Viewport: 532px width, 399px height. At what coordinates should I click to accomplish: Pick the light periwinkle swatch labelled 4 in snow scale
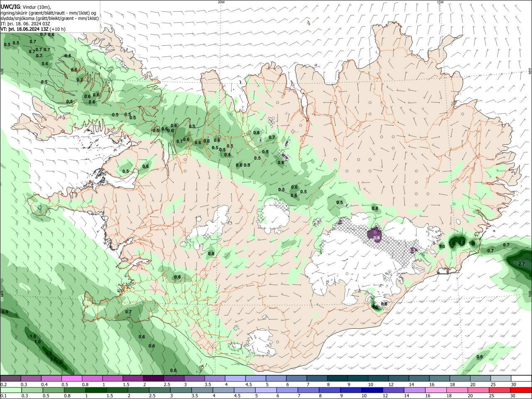235,379
